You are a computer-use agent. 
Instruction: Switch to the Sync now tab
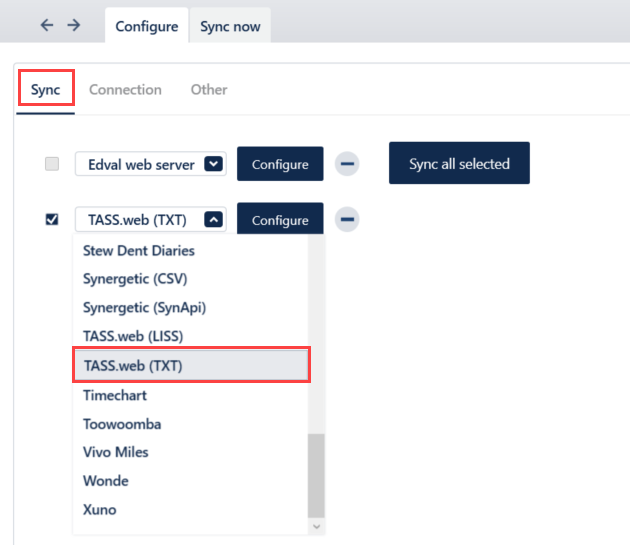(x=230, y=26)
